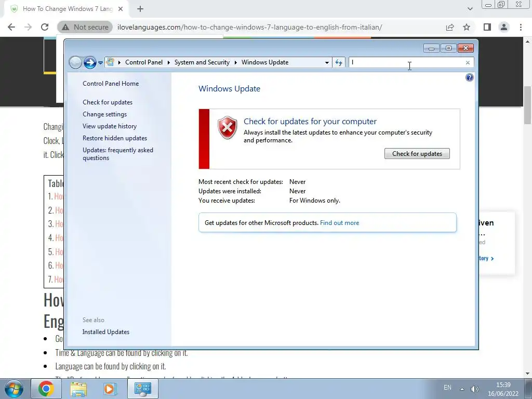Share this page icon in address bar
532x399 pixels.
[450, 27]
